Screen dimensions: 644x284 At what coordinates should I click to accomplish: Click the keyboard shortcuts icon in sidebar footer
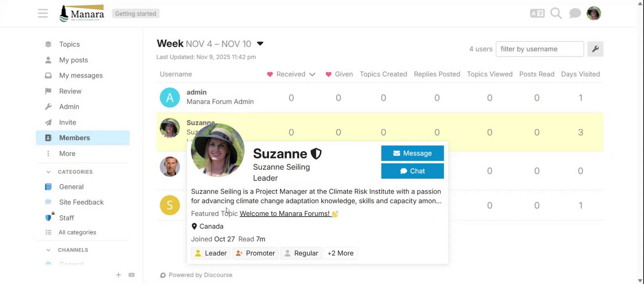click(132, 275)
